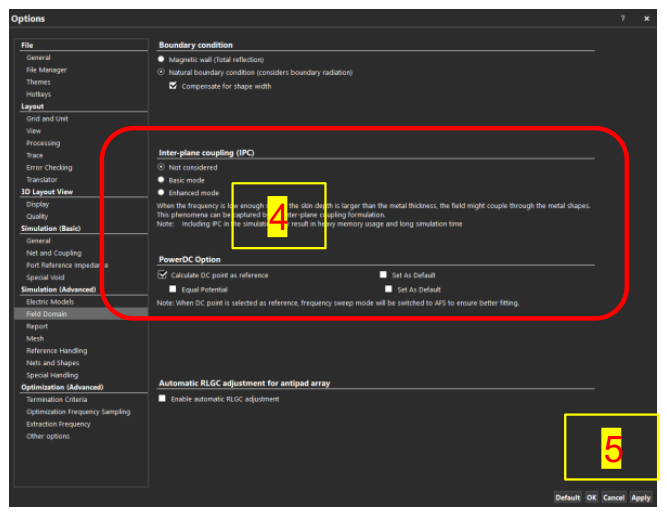Click the Apply button
The image size is (667, 516).
(x=641, y=497)
